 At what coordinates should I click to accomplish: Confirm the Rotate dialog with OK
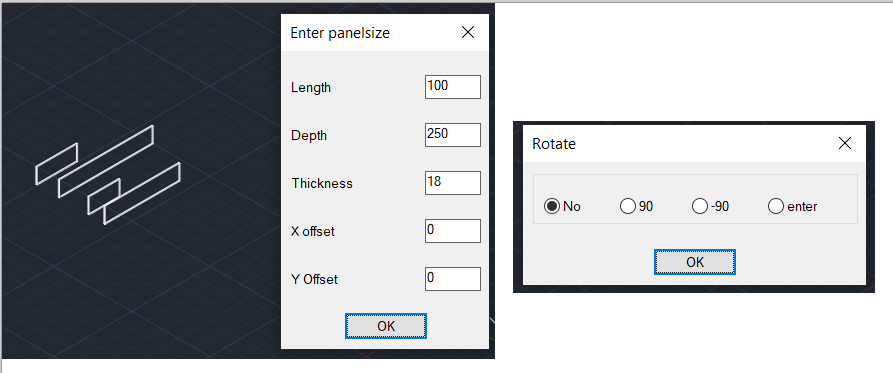(695, 262)
